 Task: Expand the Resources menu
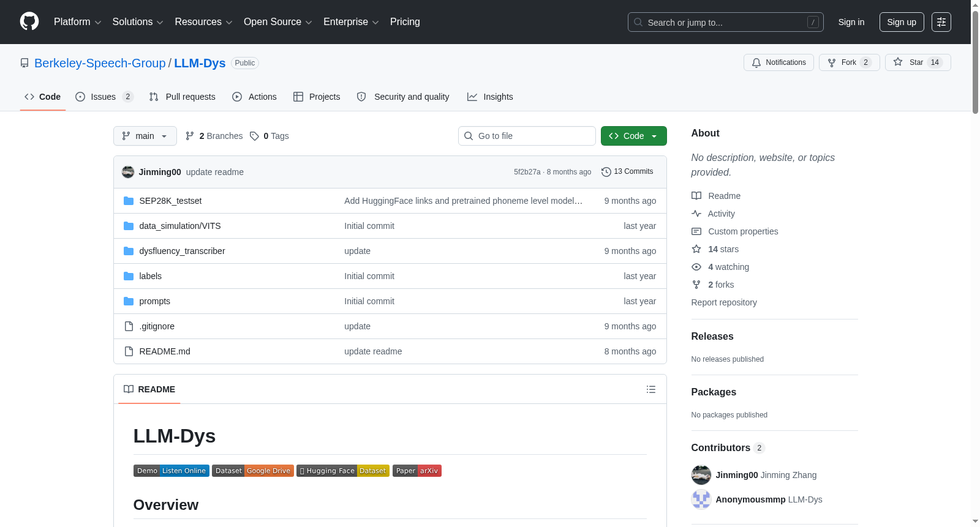pyautogui.click(x=204, y=22)
